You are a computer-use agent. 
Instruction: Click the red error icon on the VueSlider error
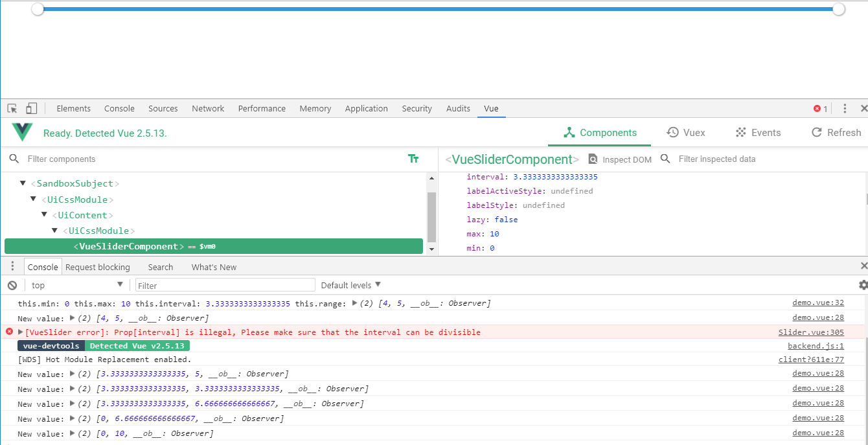9,332
